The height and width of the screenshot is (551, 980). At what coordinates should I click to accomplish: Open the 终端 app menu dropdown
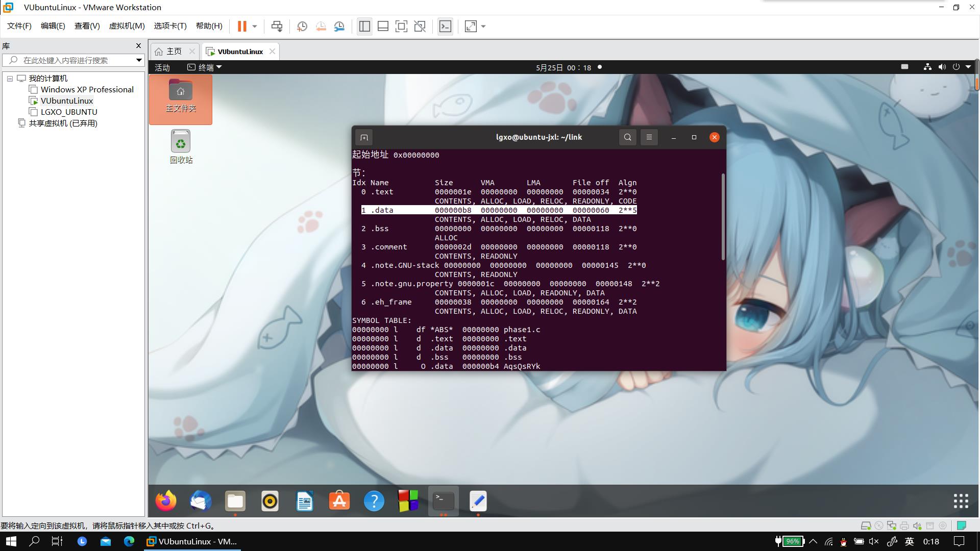(x=205, y=67)
